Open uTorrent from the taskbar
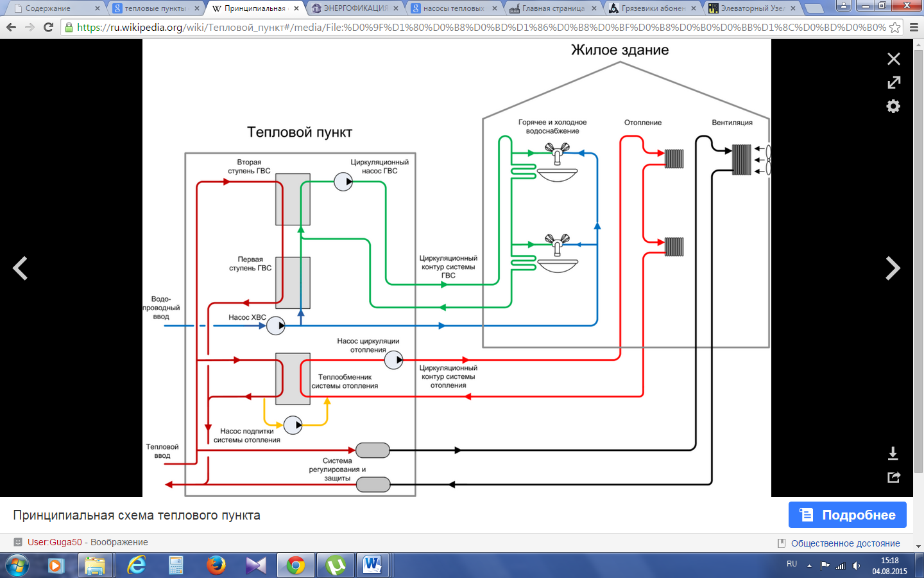 pyautogui.click(x=335, y=565)
